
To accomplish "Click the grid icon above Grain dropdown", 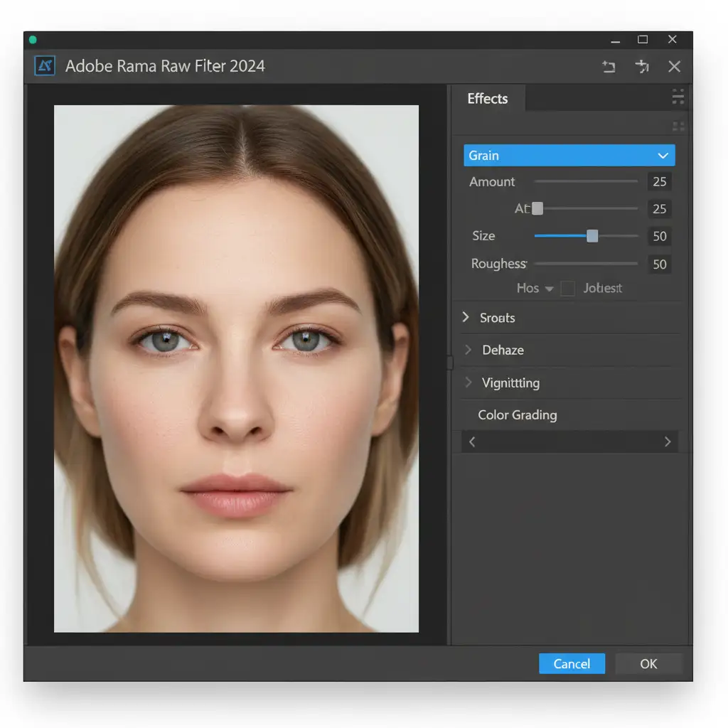I will 678,127.
